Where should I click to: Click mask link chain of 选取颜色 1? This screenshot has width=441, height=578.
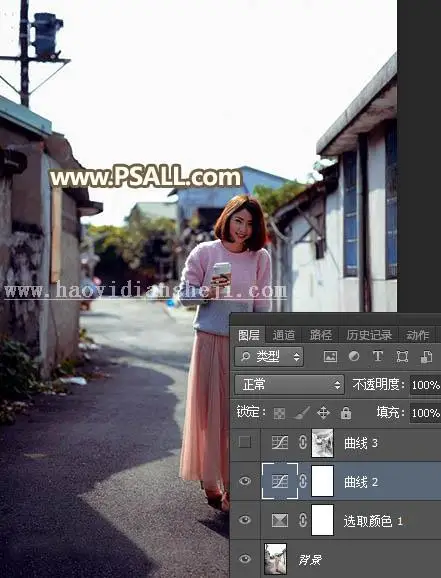[302, 520]
